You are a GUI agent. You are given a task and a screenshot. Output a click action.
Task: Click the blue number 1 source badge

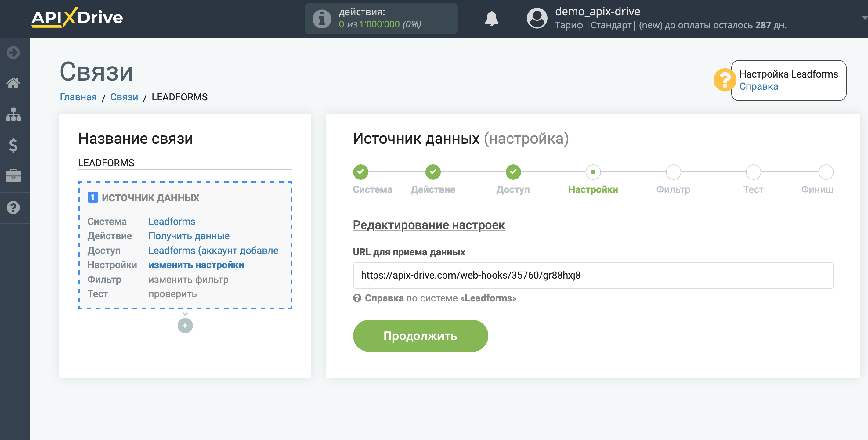[x=93, y=197]
